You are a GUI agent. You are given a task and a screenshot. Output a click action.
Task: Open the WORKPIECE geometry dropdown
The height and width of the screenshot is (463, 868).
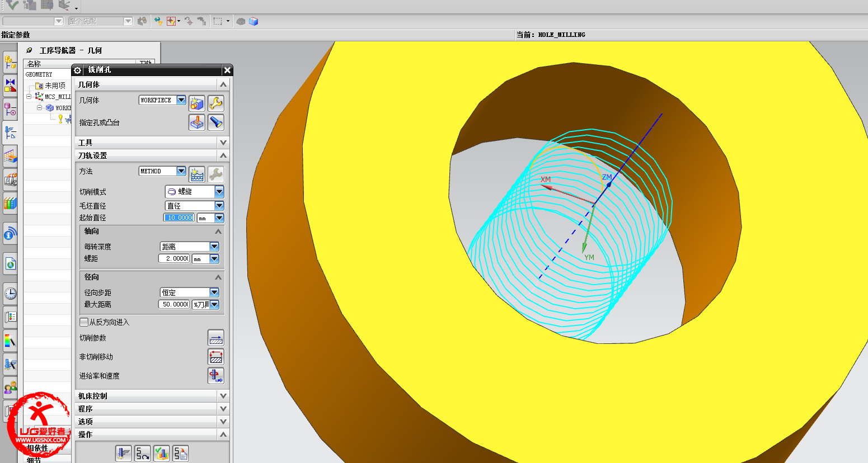(x=181, y=100)
